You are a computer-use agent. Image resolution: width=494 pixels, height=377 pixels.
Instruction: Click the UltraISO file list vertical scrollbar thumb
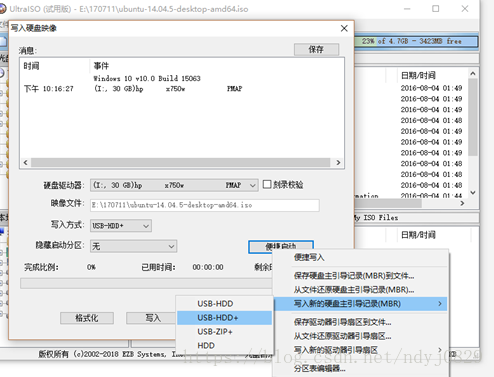point(473,117)
